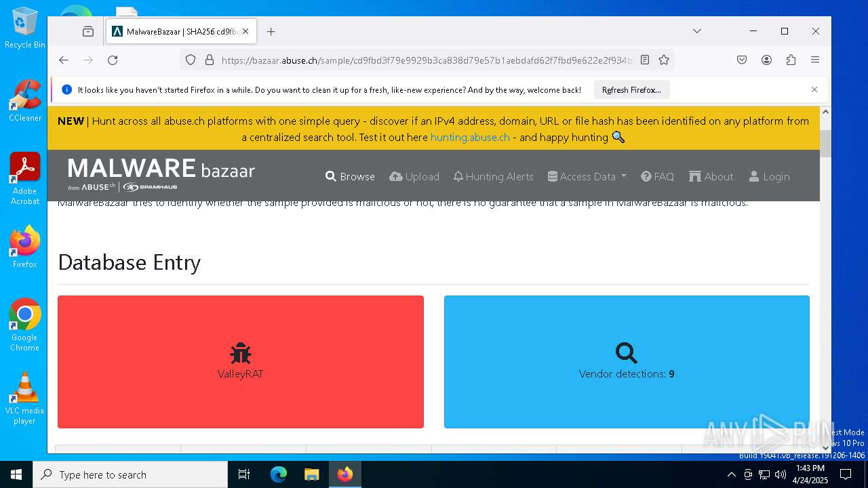Screen dimensions: 868x488
Task: Open the Hunting Alerts page
Action: coord(494,176)
